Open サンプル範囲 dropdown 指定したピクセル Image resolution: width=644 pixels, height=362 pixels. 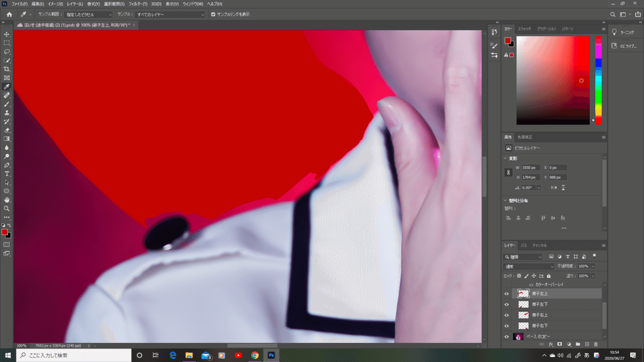89,14
